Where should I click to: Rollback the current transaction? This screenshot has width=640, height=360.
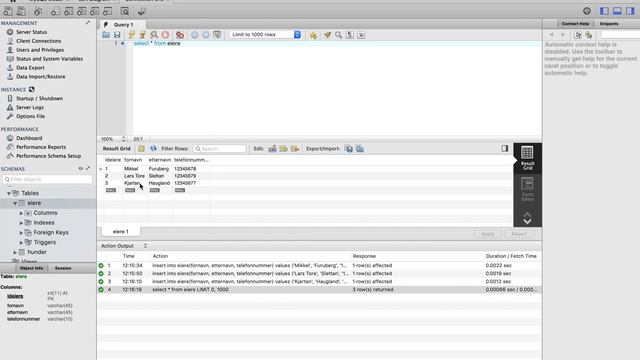(x=206, y=35)
